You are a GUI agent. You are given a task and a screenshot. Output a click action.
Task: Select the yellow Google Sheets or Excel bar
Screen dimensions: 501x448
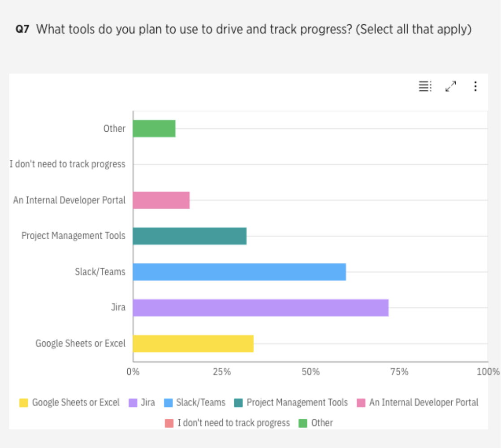(x=193, y=344)
